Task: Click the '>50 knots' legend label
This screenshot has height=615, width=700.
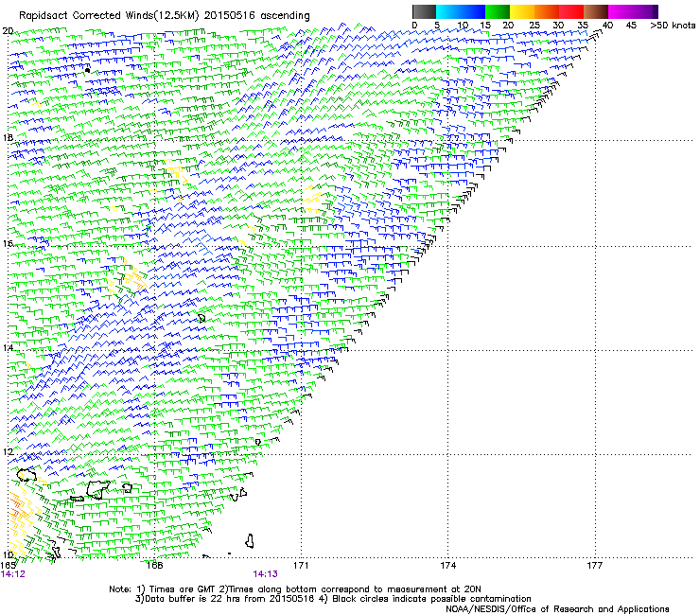Action: click(673, 26)
